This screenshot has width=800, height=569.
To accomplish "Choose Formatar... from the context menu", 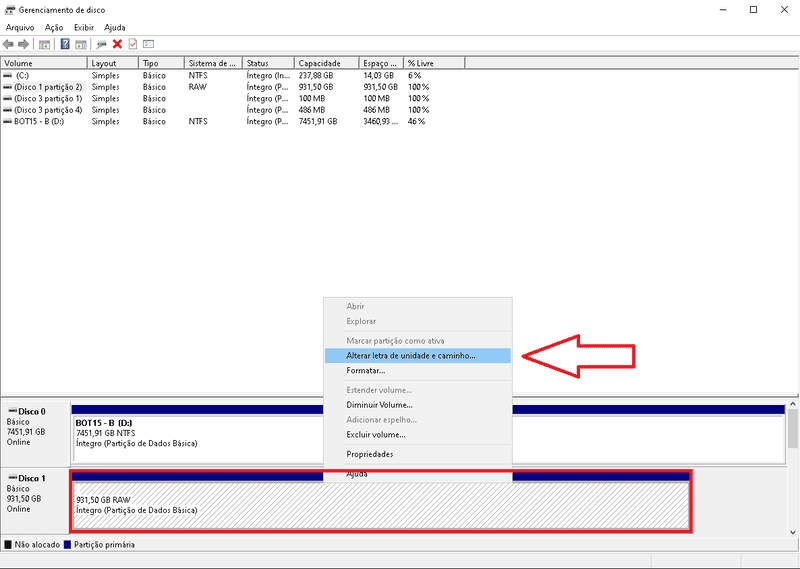I will point(417,370).
